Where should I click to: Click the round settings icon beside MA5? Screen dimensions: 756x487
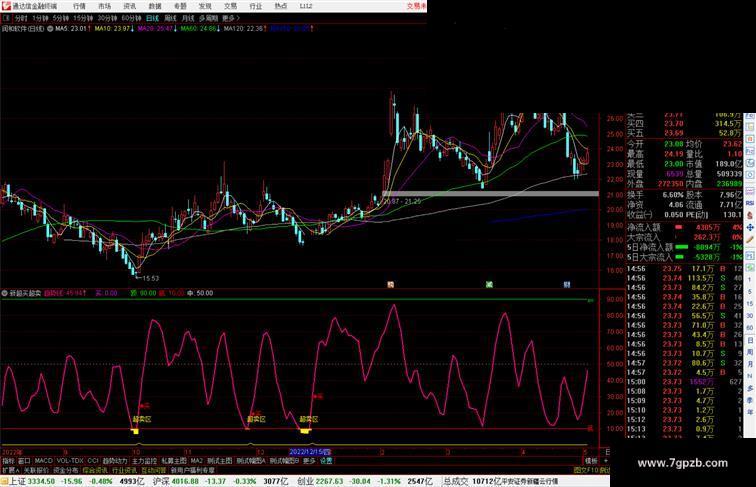click(50, 29)
